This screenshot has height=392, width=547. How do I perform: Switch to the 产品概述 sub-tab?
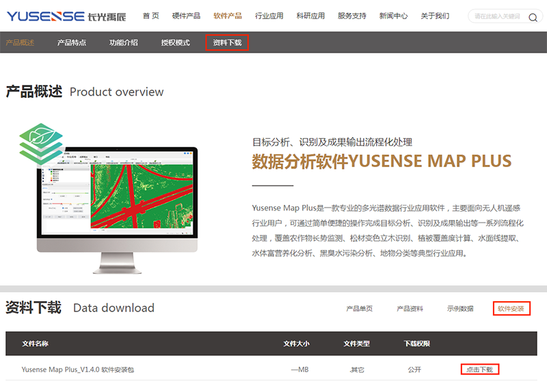coord(20,43)
